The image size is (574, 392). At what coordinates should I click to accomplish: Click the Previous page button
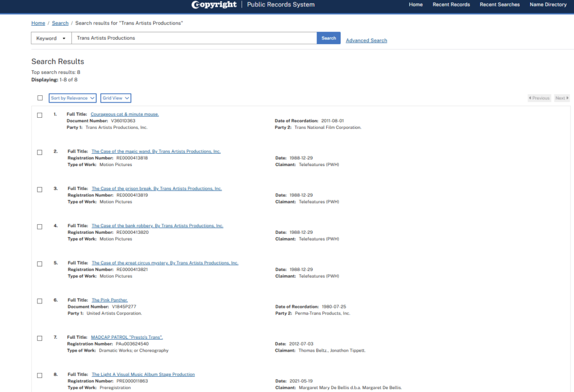point(539,98)
